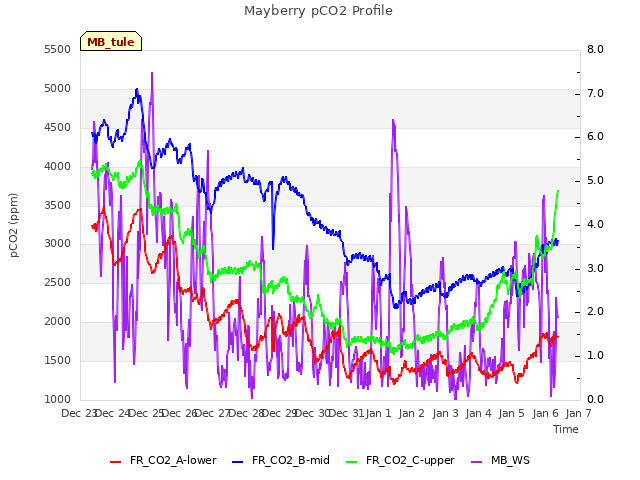
Task: Click the Jan 7 date tick label
Action: pyautogui.click(x=578, y=413)
